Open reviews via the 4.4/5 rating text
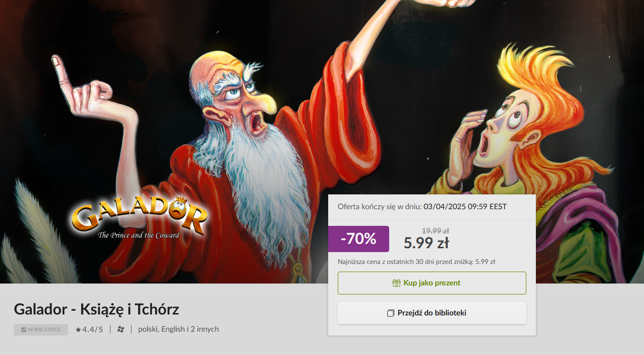Viewport: 644px width, 355px height. [92, 329]
